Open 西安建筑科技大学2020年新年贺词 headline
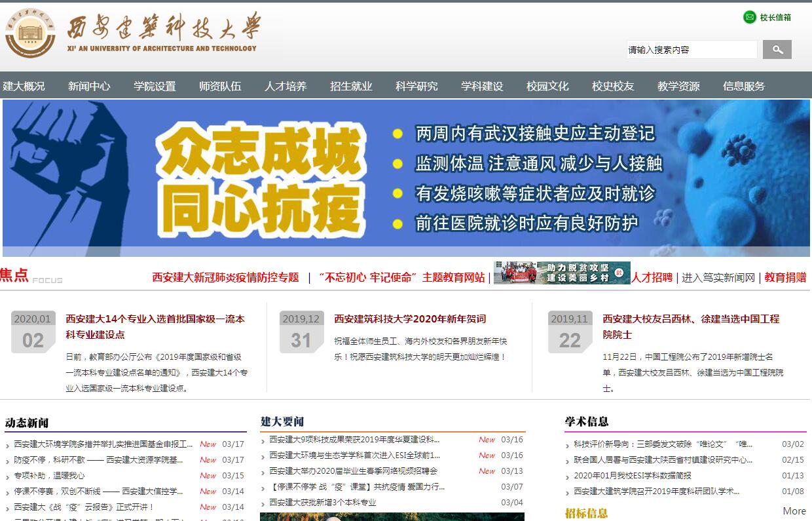 click(x=410, y=319)
